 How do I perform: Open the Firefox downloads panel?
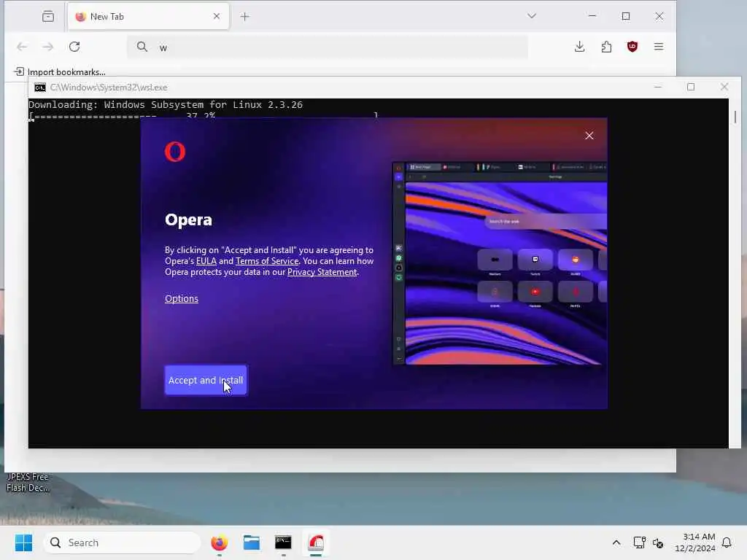click(579, 47)
